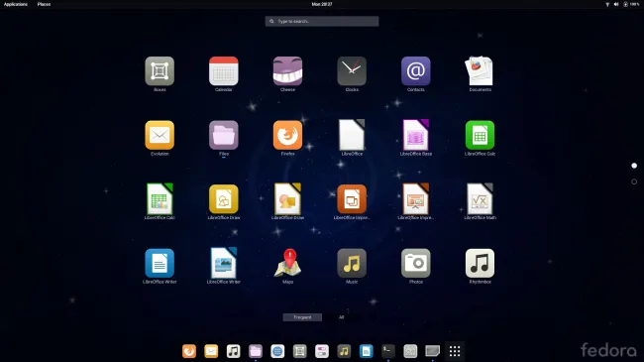Viewport: 644px width, 362px height.
Task: Open the Applications menu in top bar
Action: [x=16, y=4]
